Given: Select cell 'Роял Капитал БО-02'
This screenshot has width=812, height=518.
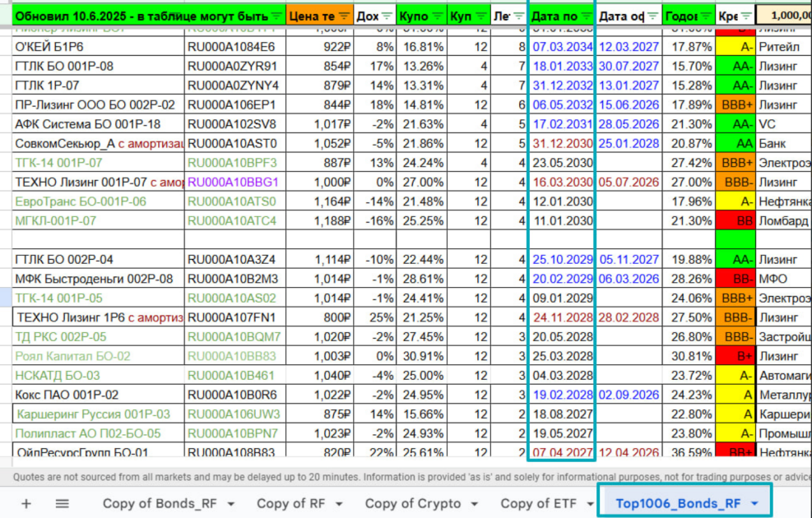Looking at the screenshot, I should [98, 356].
